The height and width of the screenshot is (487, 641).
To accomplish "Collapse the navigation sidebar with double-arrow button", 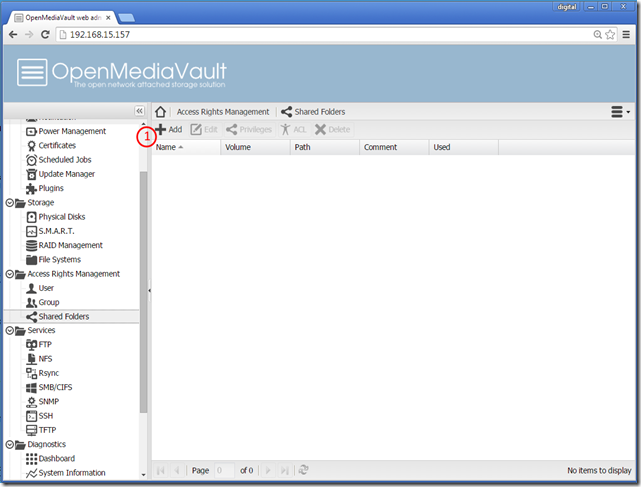I will click(139, 111).
